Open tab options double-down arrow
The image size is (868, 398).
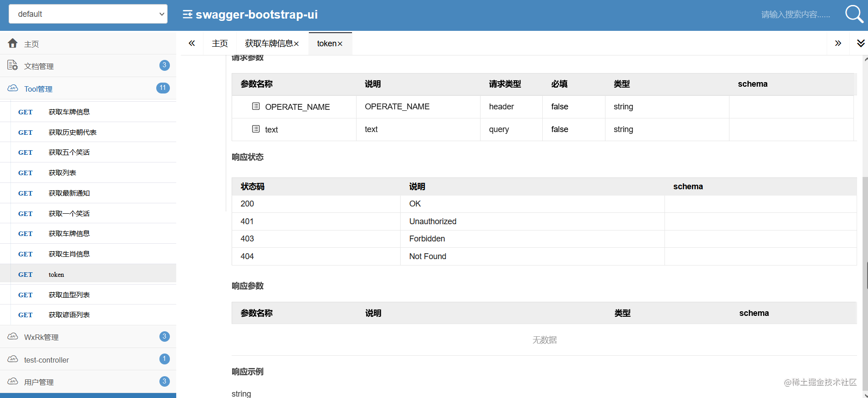[x=861, y=43]
